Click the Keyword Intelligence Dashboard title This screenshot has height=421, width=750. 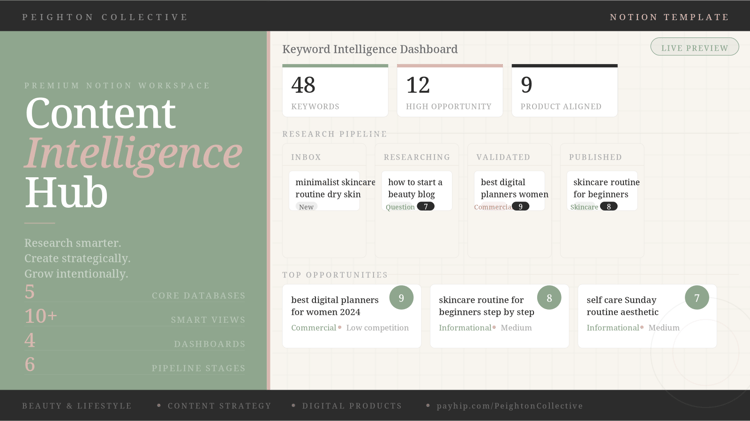(x=370, y=49)
